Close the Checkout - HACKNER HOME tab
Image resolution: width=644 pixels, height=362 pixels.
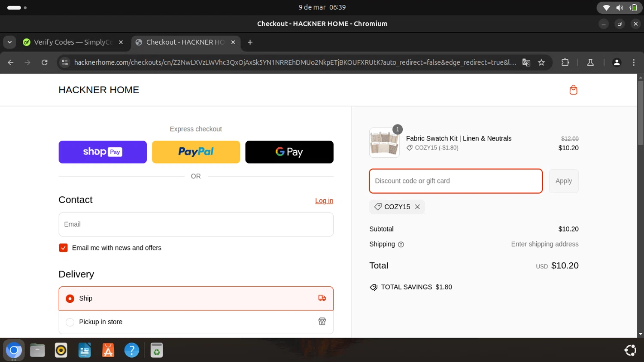coord(233,42)
